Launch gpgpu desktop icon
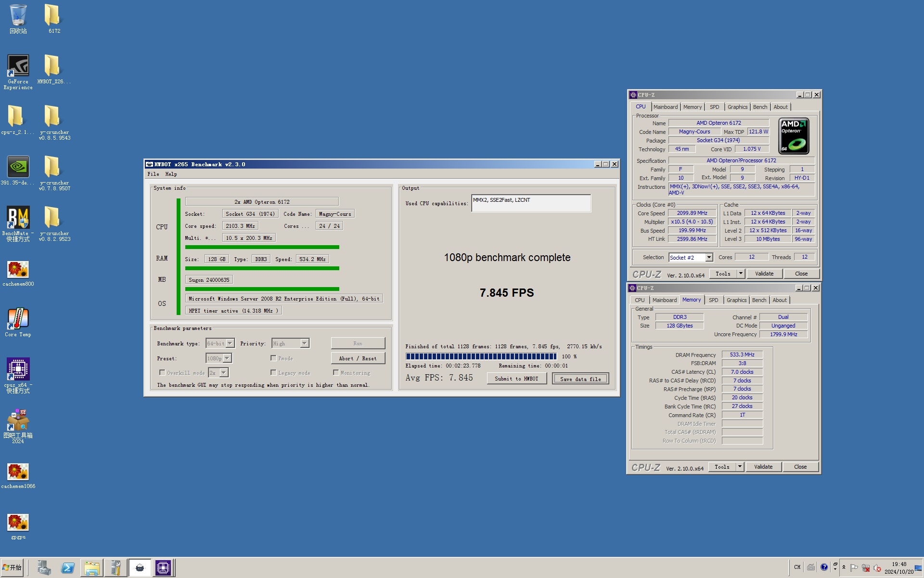Viewport: 924px width, 578px height. pos(18,526)
